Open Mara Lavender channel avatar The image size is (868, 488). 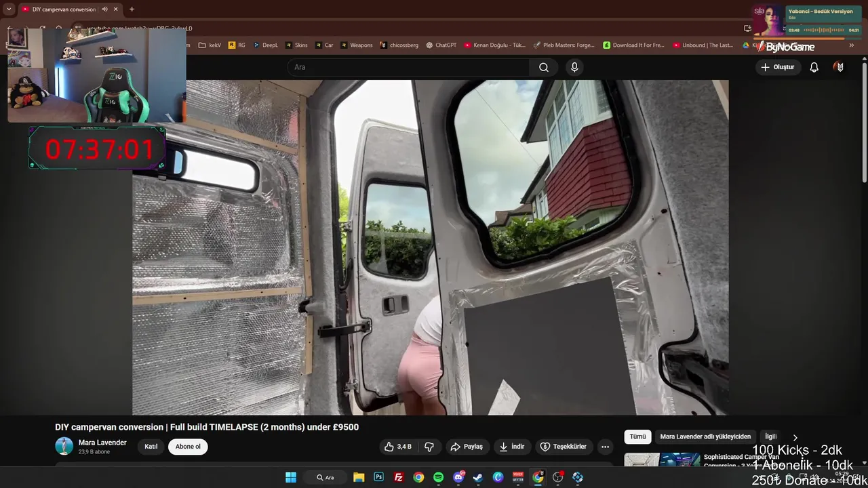coord(64,446)
